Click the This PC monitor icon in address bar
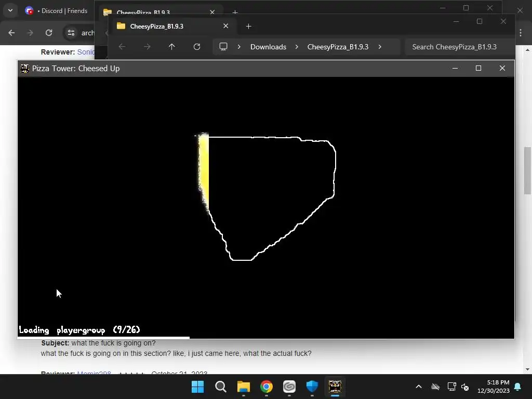The height and width of the screenshot is (399, 532). pos(223,47)
